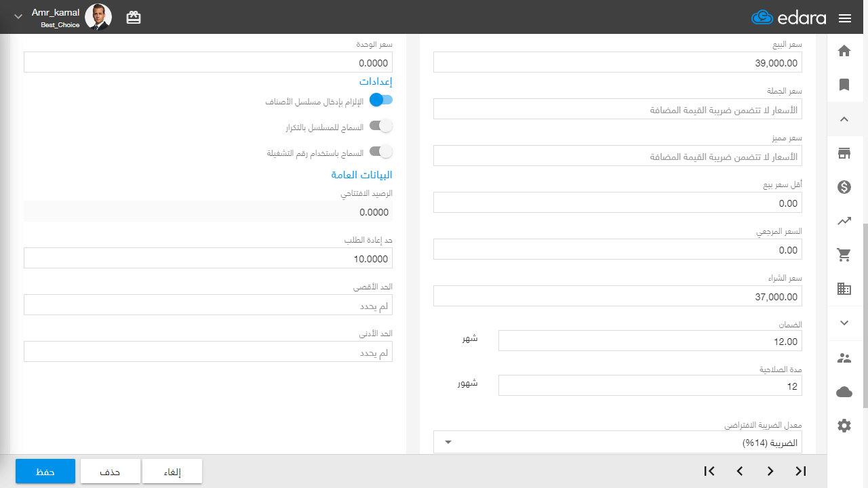
Task: Open the shopping cart sidebar icon
Action: pyautogui.click(x=844, y=255)
